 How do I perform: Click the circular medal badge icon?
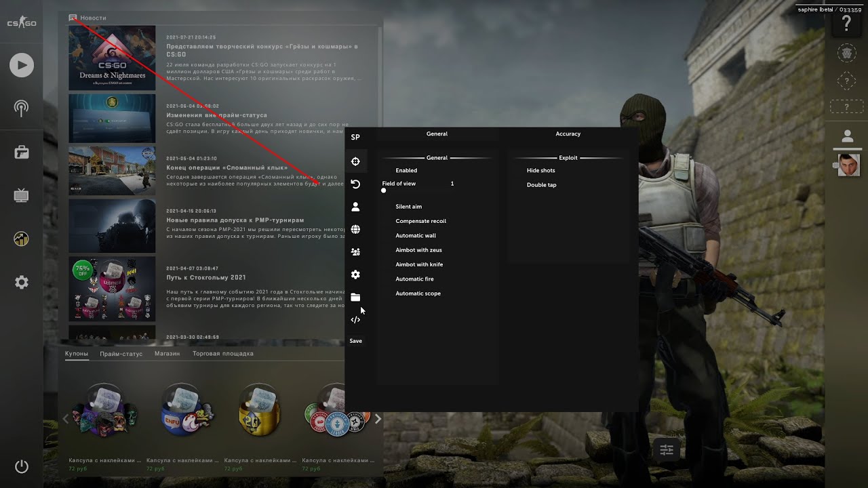click(x=846, y=53)
